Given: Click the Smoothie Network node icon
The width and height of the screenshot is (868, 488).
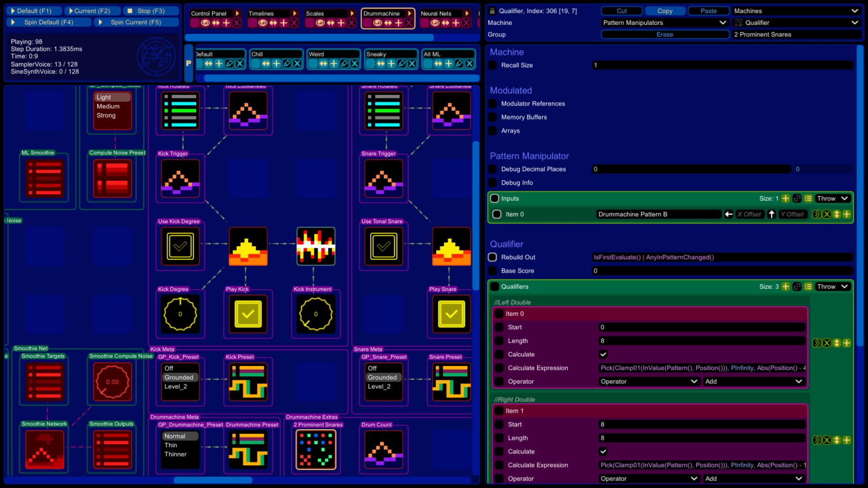Looking at the screenshot, I should point(45,450).
